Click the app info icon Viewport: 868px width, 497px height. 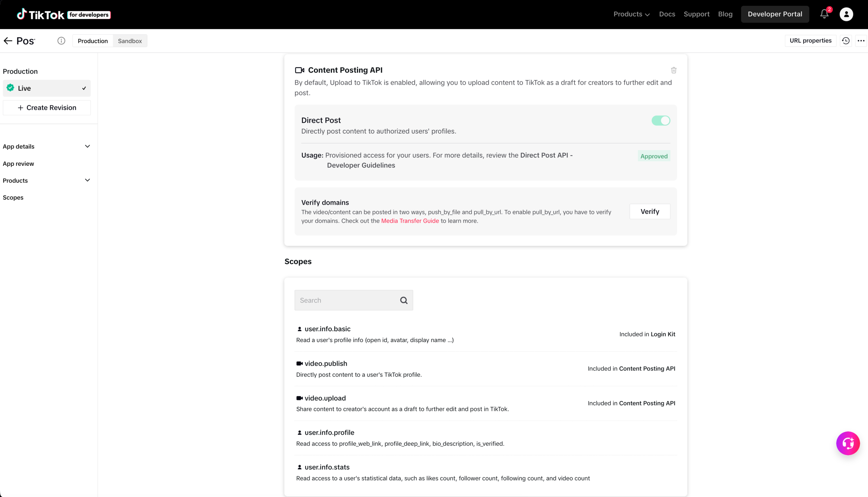[61, 41]
